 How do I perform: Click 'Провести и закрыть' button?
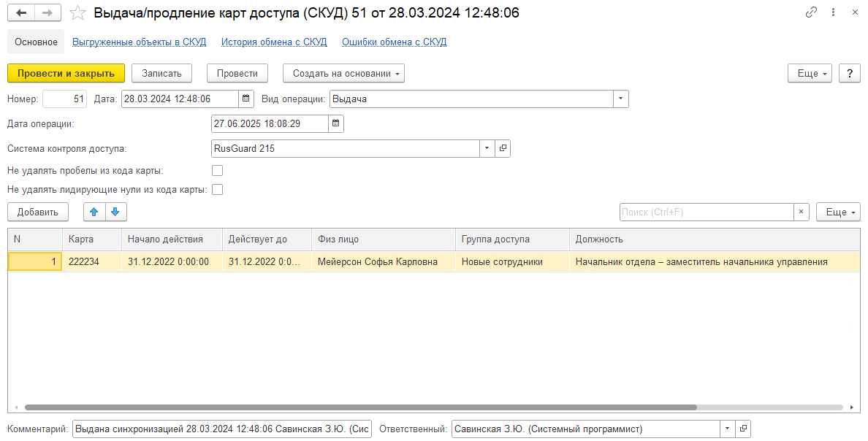(x=66, y=73)
